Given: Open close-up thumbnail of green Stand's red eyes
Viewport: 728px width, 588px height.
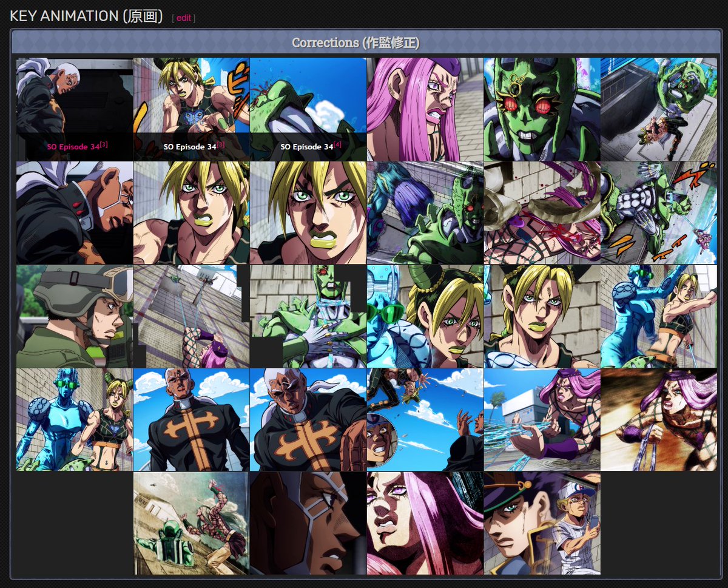Looking at the screenshot, I should coord(542,109).
